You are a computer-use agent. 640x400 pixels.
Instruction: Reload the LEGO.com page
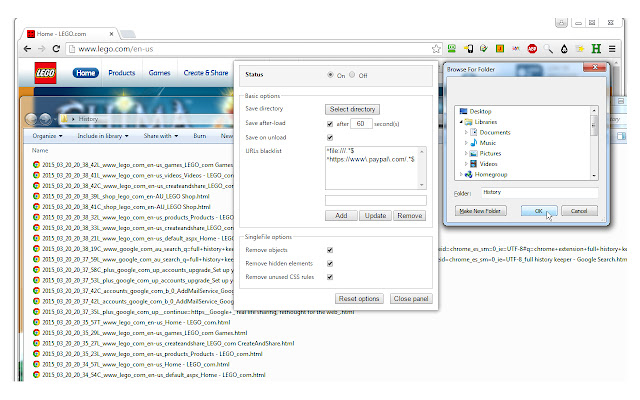click(56, 49)
